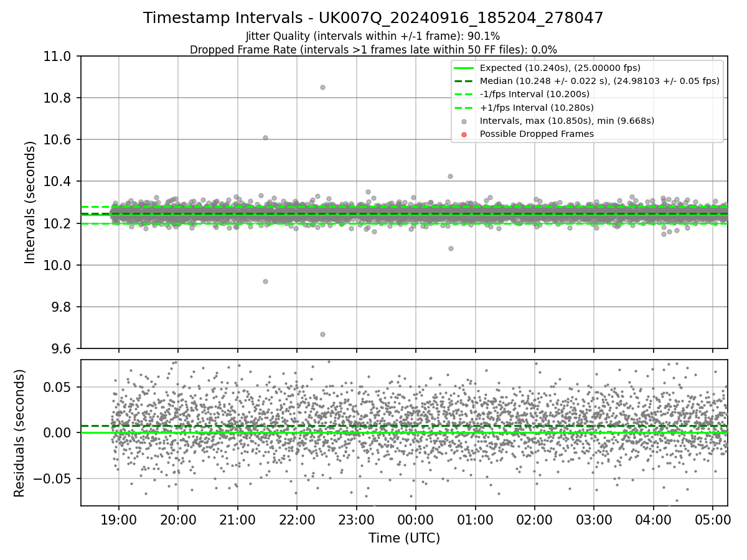This screenshot has width=747, height=560.
Task: Click the x-axis tick label 21:00
Action: coord(237,519)
